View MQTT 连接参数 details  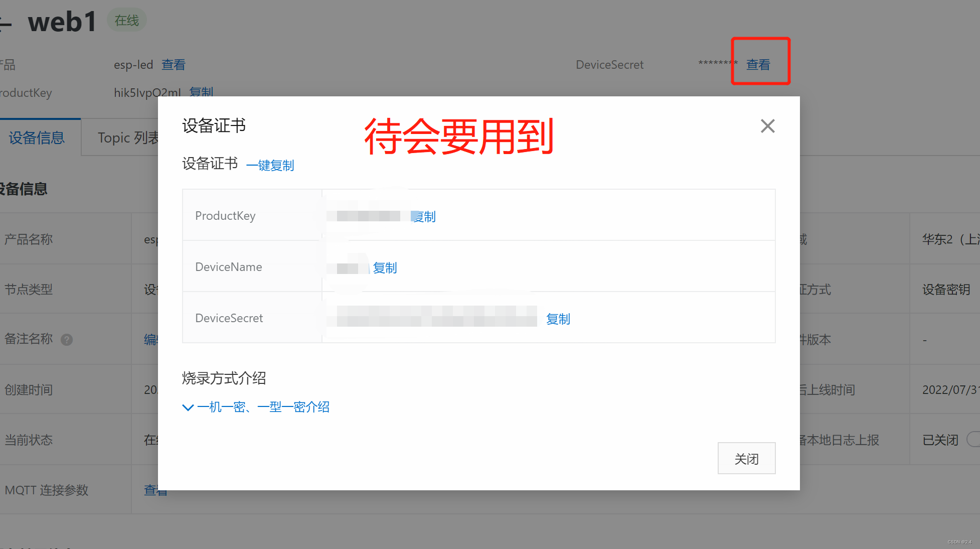point(151,490)
